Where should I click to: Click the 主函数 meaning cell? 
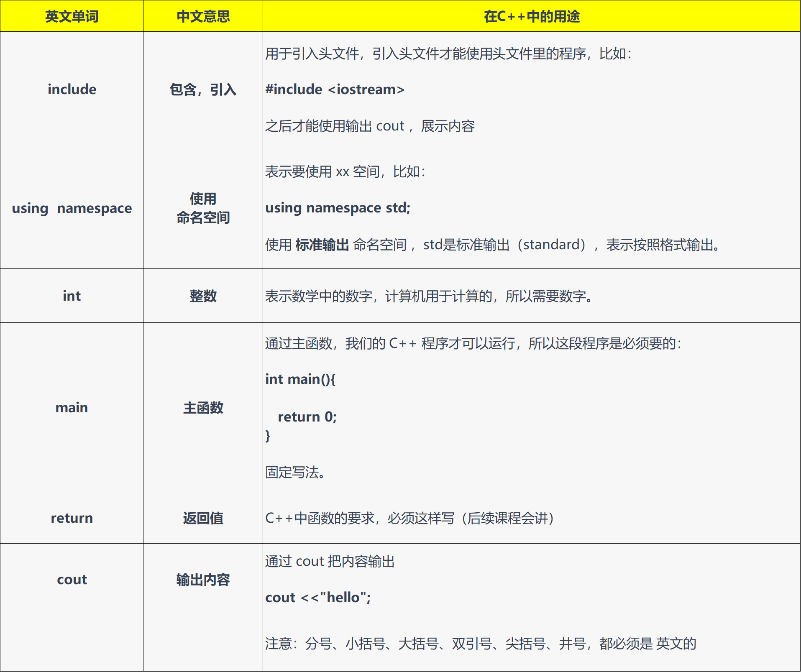(203, 408)
